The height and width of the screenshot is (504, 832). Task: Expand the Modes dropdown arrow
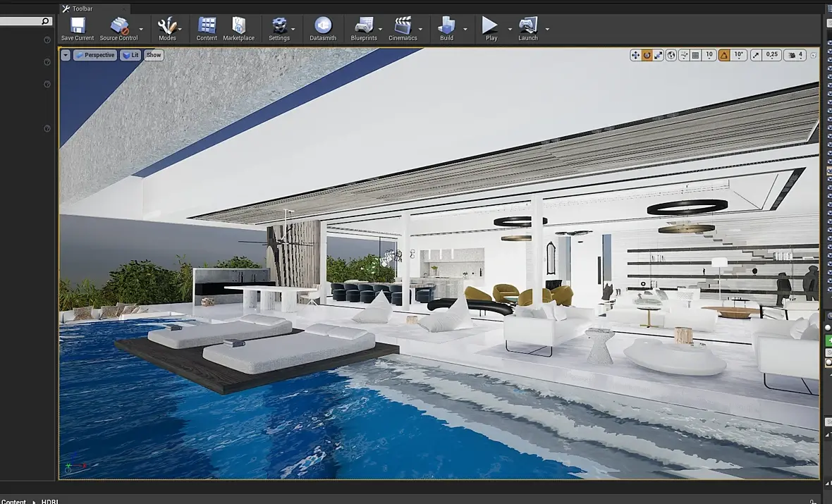click(x=180, y=29)
